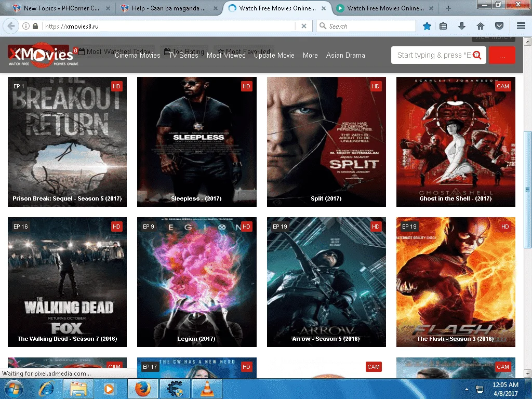Image resolution: width=532 pixels, height=399 pixels.
Task: Click the Ghost in the Shell title link
Action: [x=456, y=198]
